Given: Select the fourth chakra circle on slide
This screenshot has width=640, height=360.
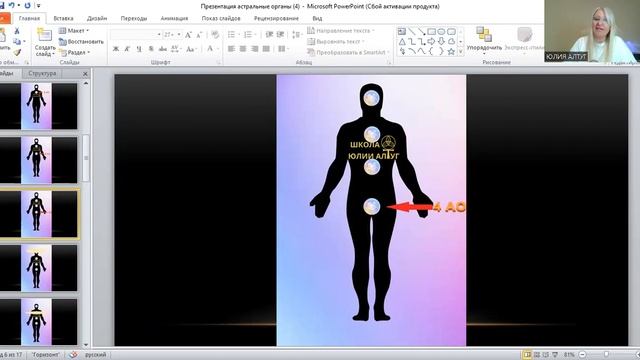Looking at the screenshot, I should point(371,206).
